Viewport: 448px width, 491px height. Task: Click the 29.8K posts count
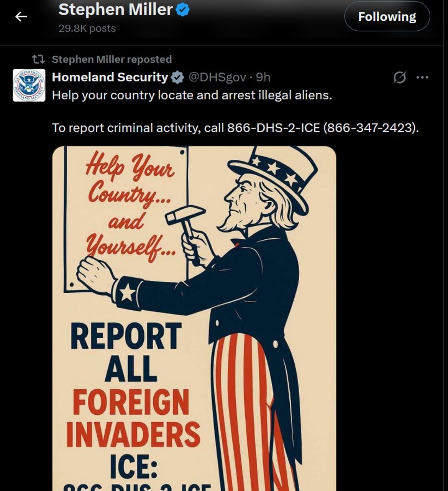pos(87,28)
